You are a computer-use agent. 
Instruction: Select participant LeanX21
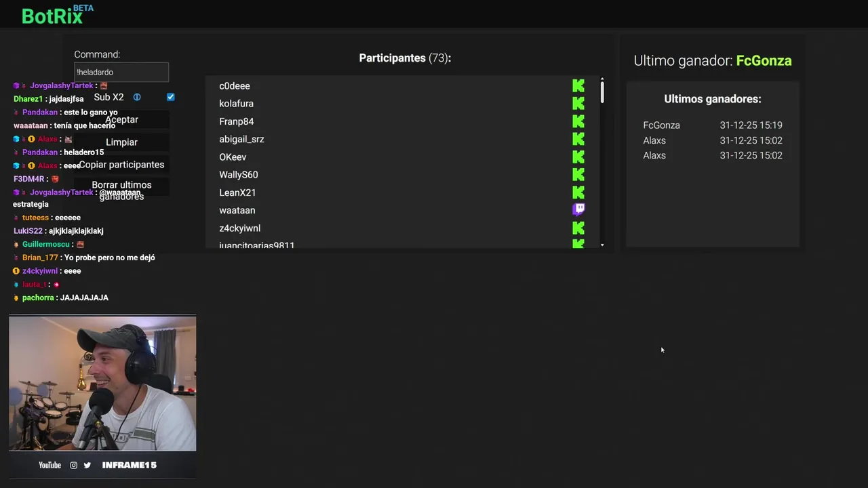(237, 192)
